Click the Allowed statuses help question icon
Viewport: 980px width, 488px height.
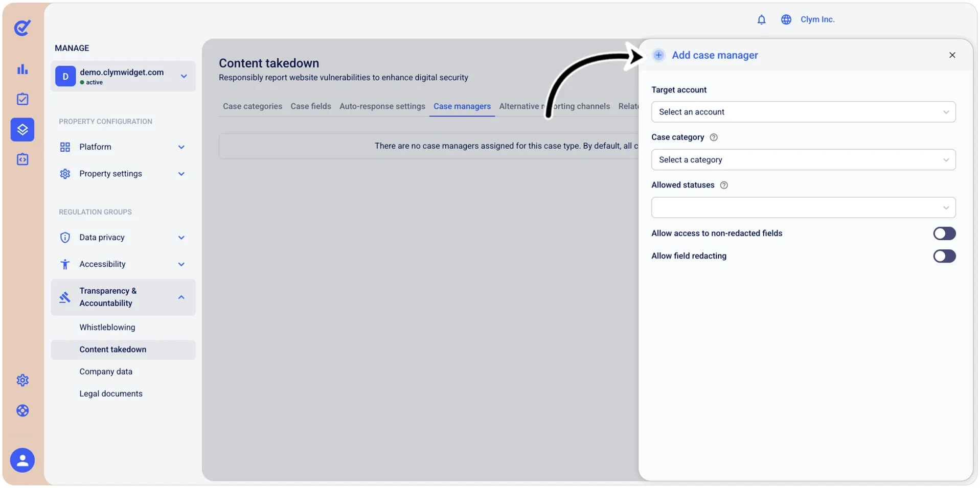(724, 185)
